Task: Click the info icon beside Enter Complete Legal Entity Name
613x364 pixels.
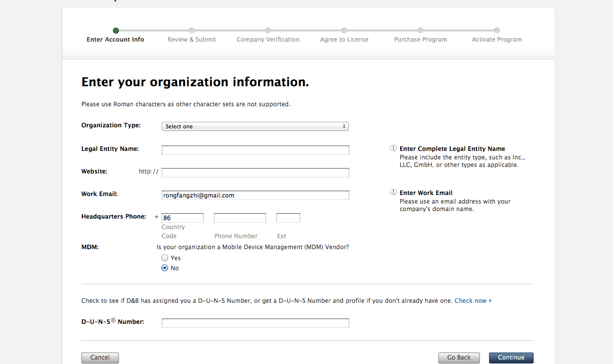Action: click(x=393, y=148)
